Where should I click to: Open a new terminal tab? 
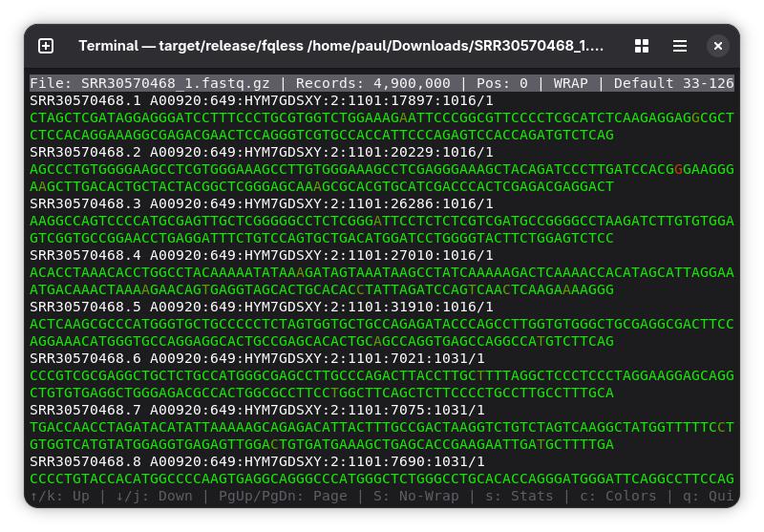46,46
